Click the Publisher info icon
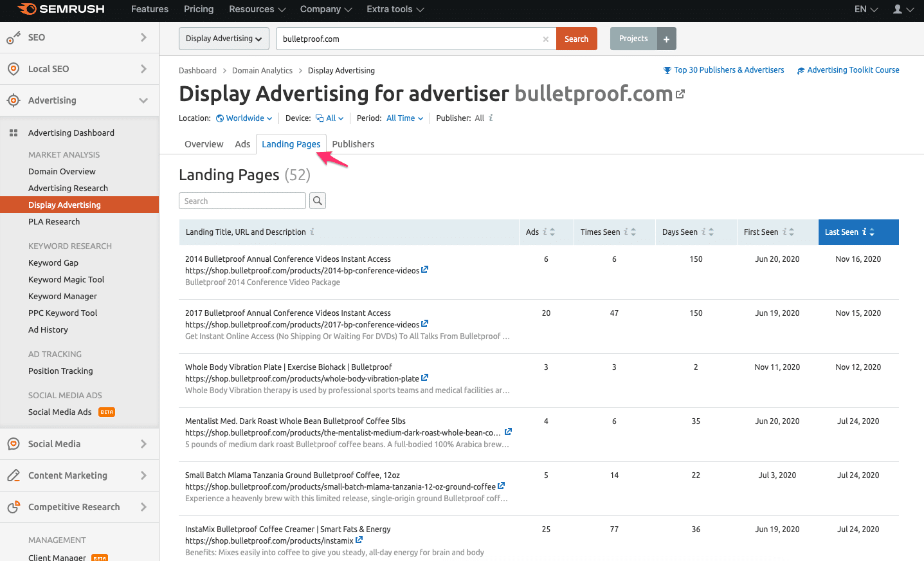Image resolution: width=924 pixels, height=561 pixels. coord(491,118)
